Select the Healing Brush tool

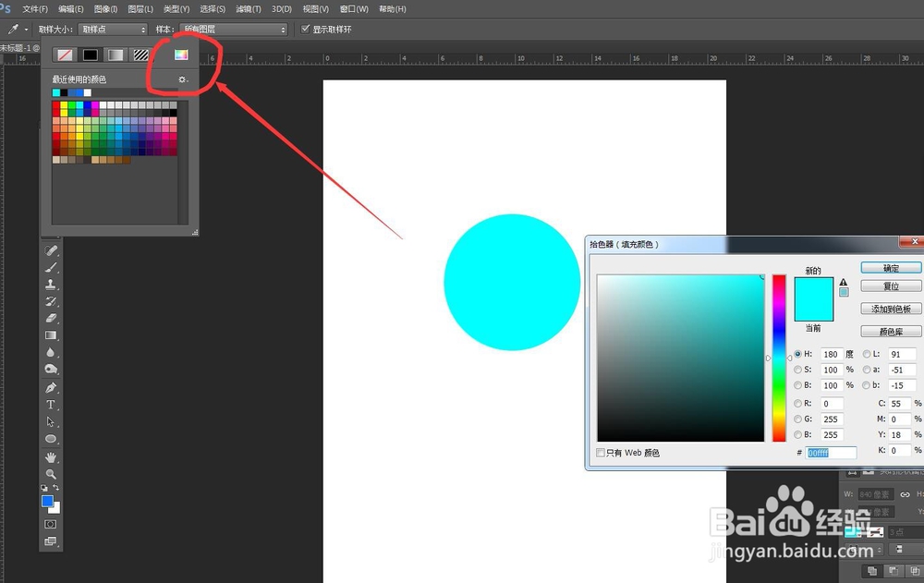tap(51, 250)
